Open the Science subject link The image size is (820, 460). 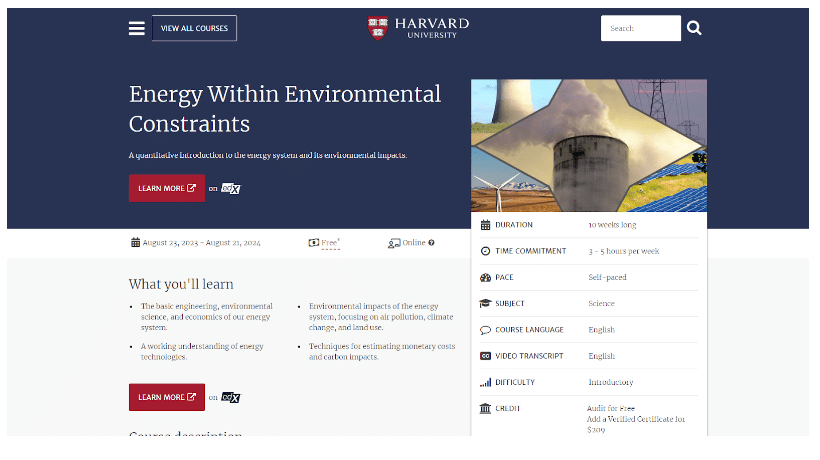(601, 303)
